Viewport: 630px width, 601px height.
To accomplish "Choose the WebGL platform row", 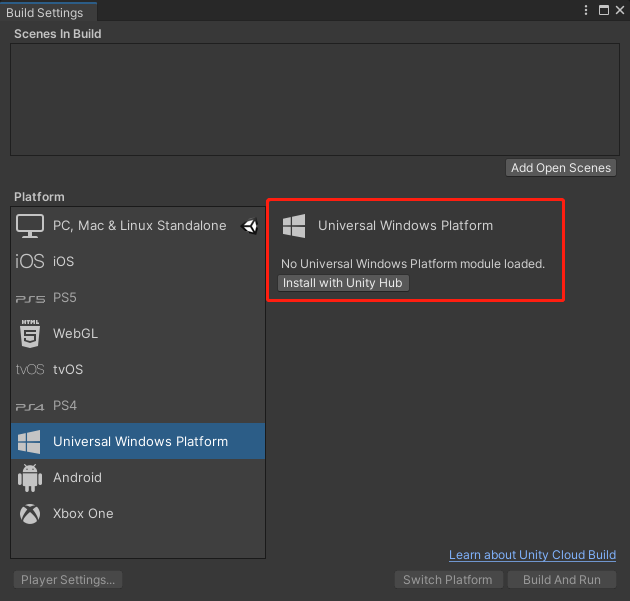I will (138, 333).
